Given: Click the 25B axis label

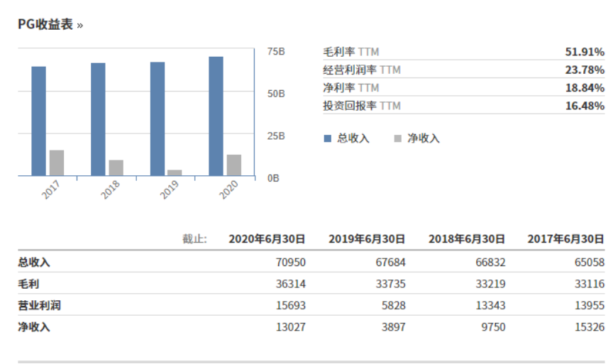Looking at the screenshot, I should 276,136.
